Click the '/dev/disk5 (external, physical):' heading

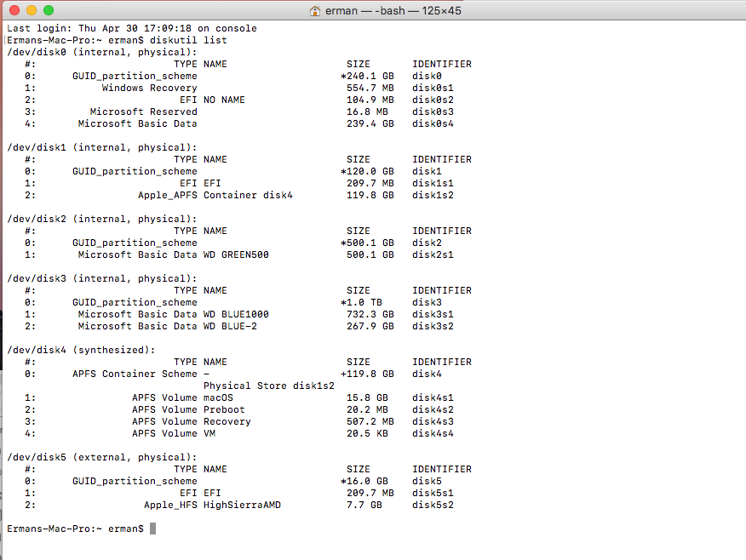102,457
